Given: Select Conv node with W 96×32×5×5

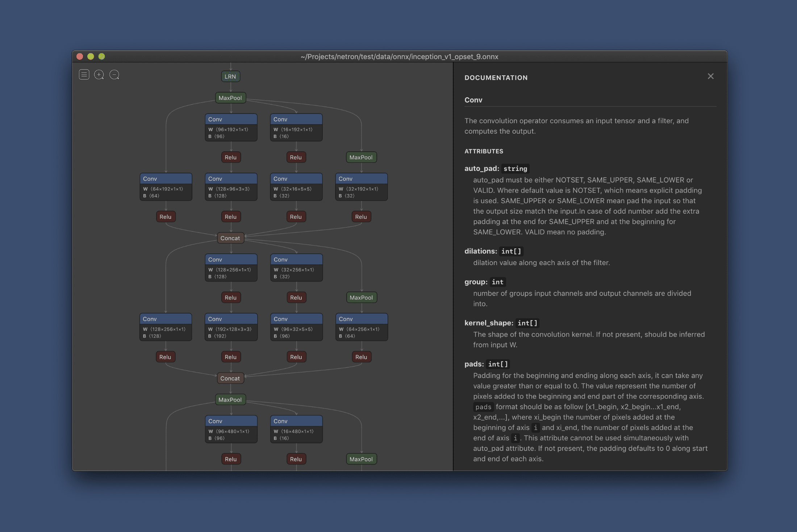Looking at the screenshot, I should 296,327.
